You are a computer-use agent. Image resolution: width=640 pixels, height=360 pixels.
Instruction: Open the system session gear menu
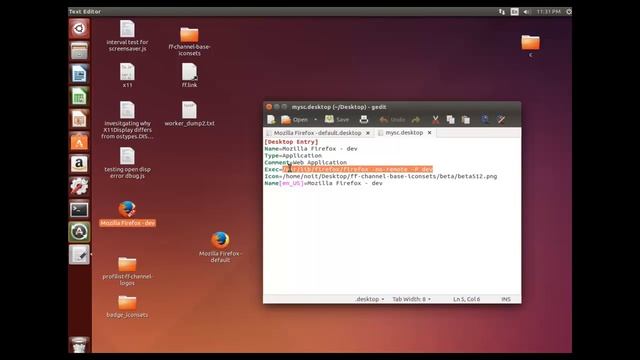coord(569,12)
